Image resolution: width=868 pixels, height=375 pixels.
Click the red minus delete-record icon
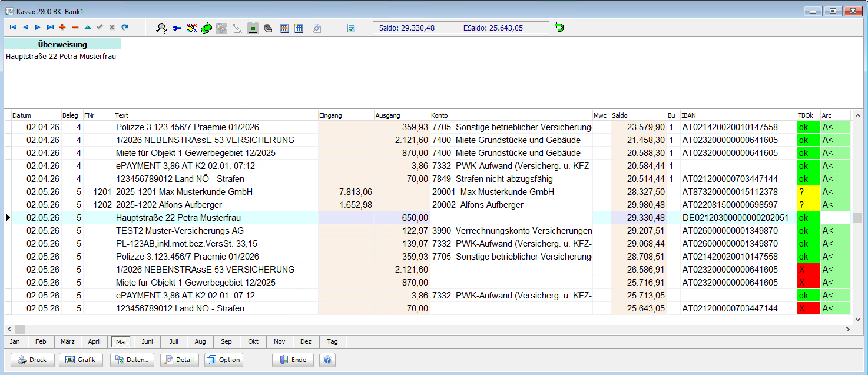pos(75,28)
